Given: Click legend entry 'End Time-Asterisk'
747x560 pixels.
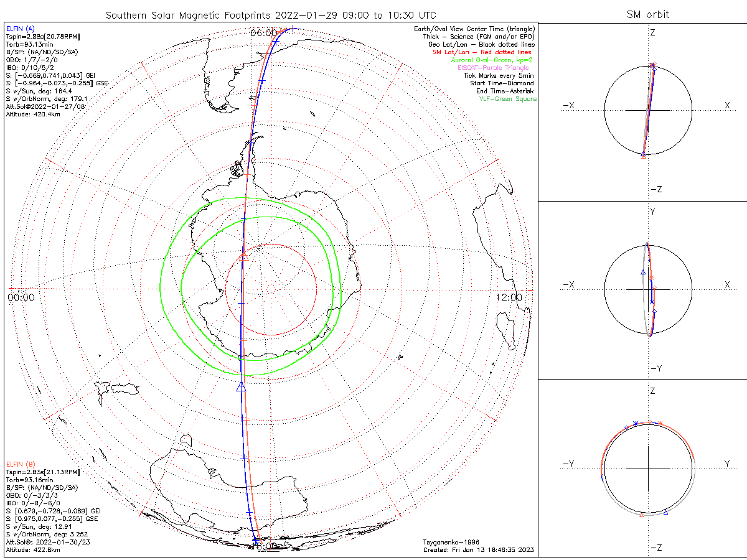Looking at the screenshot, I should coord(504,91).
